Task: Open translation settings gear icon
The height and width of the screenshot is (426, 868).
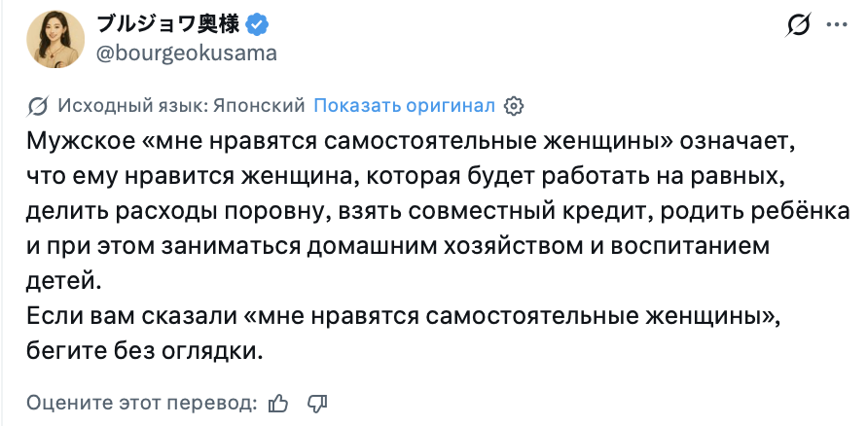Action: pyautogui.click(x=516, y=105)
